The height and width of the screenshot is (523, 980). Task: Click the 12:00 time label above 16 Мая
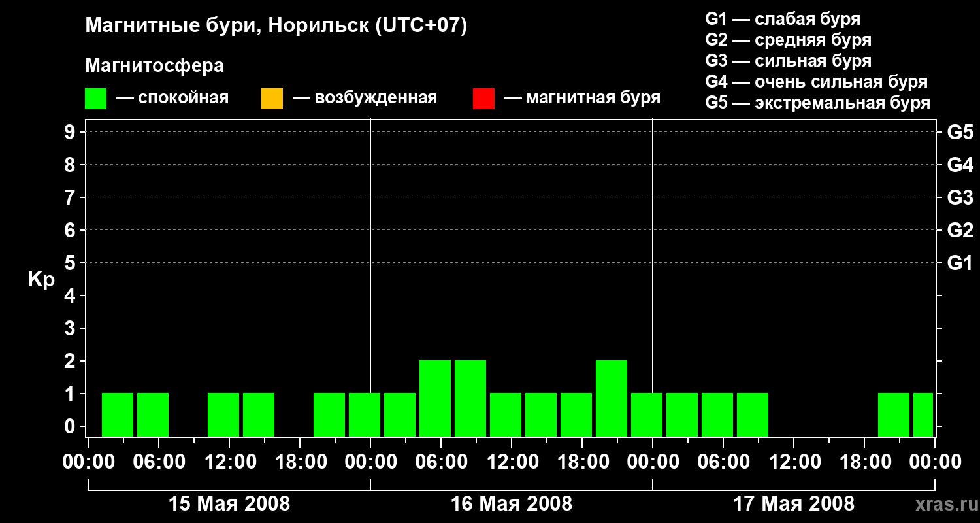(x=512, y=462)
